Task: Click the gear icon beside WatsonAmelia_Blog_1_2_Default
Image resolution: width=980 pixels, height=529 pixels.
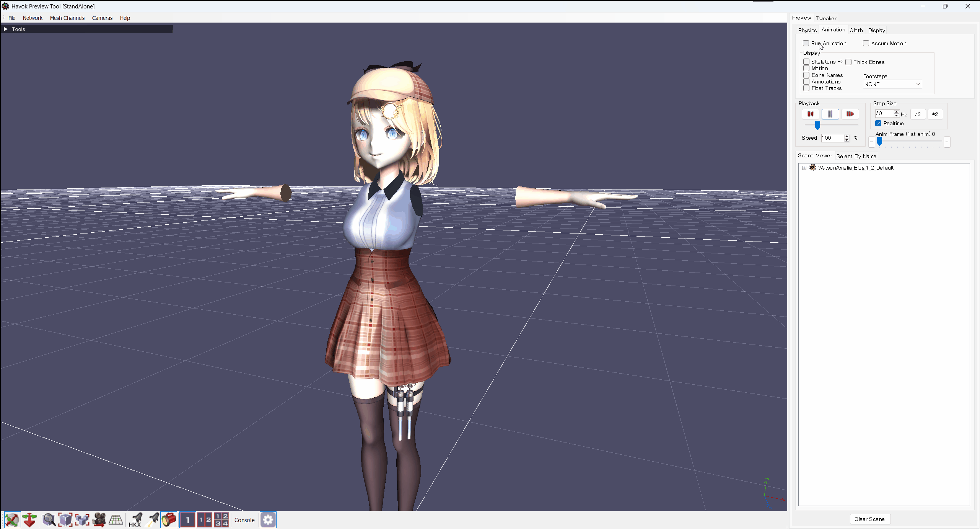Action: 813,168
